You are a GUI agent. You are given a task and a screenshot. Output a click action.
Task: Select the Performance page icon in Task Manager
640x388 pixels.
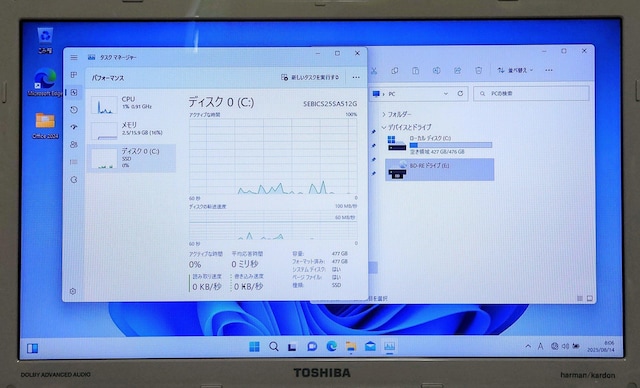point(74,93)
